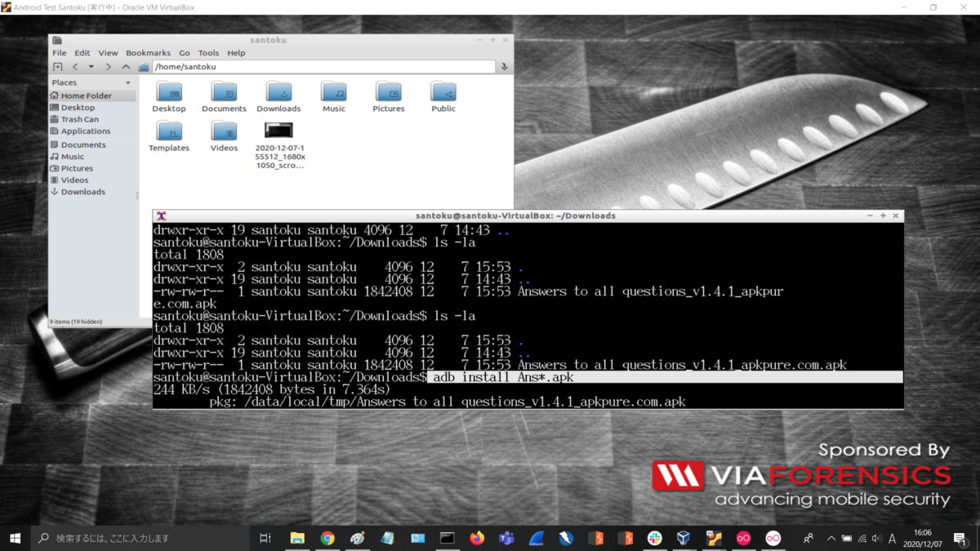Open the Windows Start button

pos(15,538)
